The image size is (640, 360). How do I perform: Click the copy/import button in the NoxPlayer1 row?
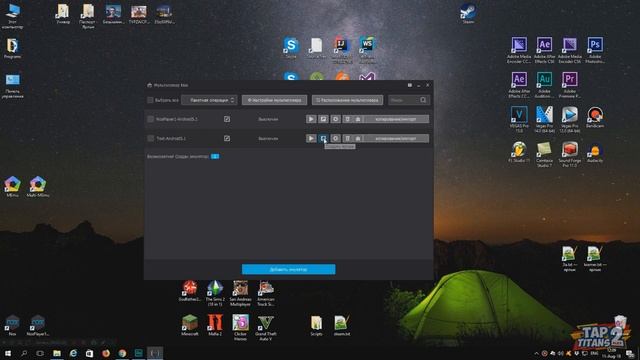tap(396, 119)
